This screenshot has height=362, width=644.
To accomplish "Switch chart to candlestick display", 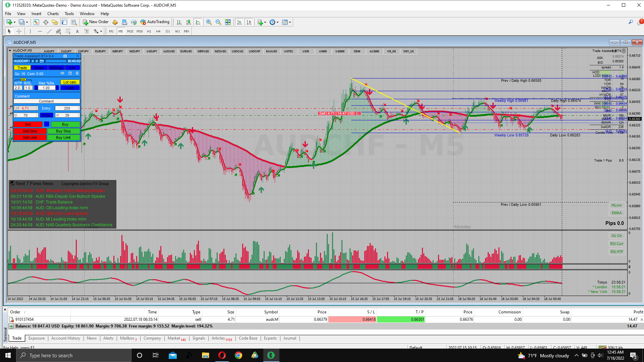I will tap(189, 22).
